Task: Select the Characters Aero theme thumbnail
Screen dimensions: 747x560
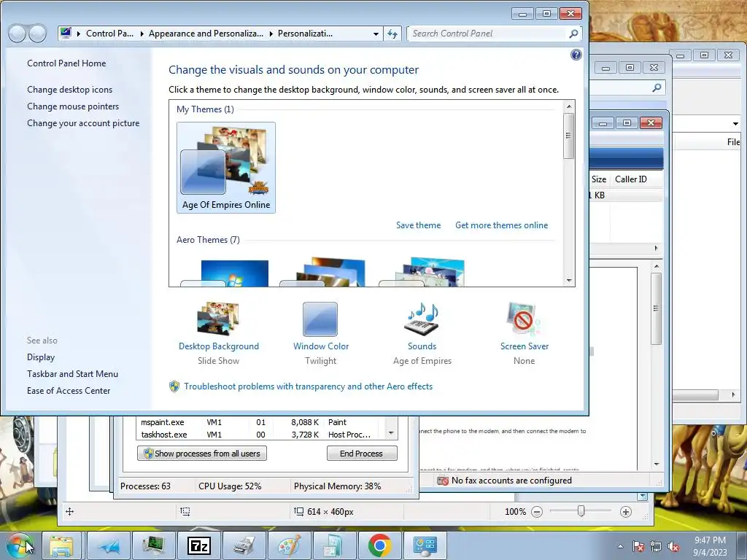Action: [422, 272]
